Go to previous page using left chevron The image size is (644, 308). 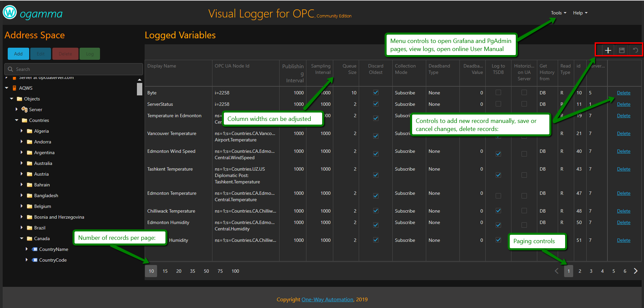point(556,271)
